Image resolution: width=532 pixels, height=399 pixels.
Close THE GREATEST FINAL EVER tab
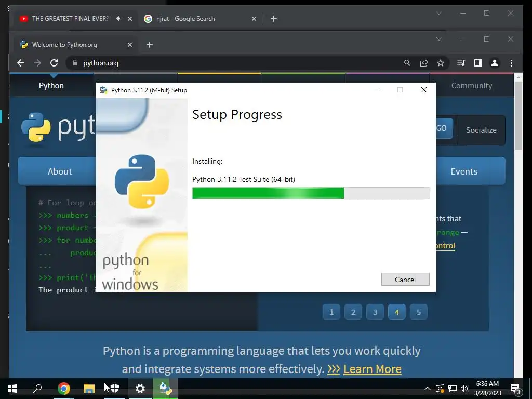pos(129,19)
